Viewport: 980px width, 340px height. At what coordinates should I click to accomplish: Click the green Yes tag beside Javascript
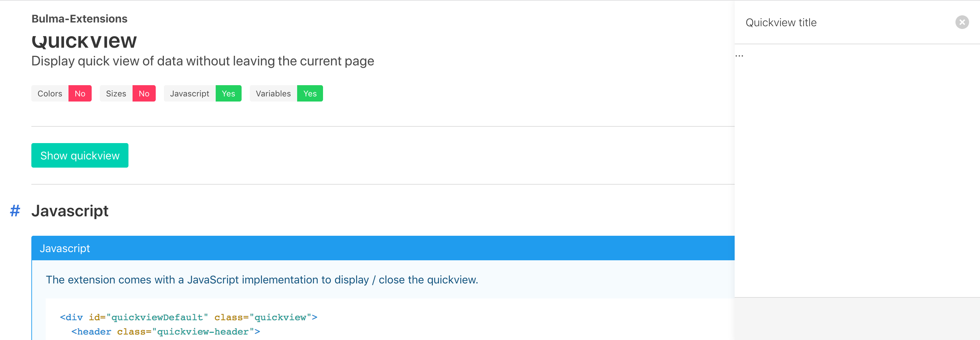[228, 94]
